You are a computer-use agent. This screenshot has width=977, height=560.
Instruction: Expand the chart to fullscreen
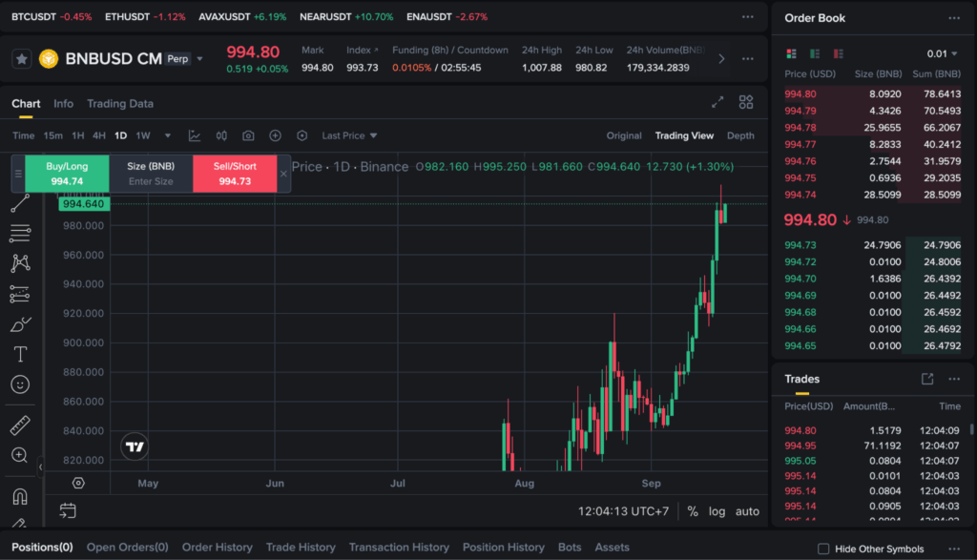coord(717,103)
